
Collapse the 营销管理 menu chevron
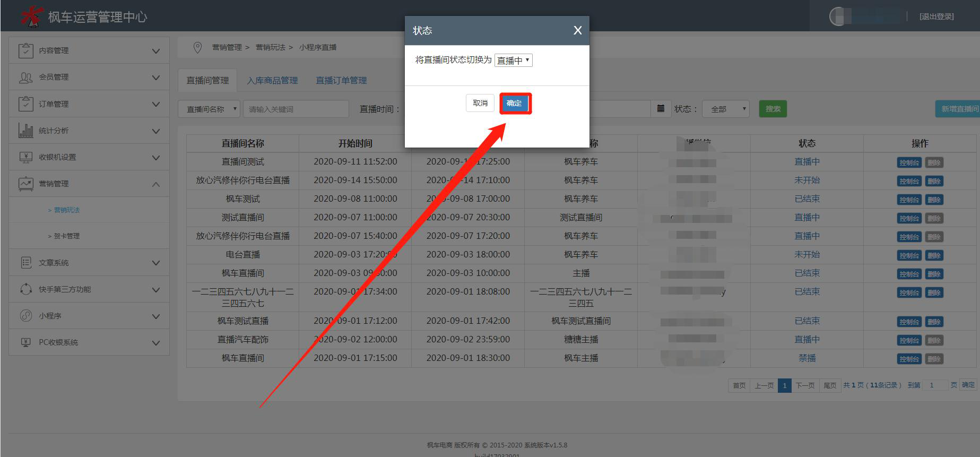click(156, 184)
